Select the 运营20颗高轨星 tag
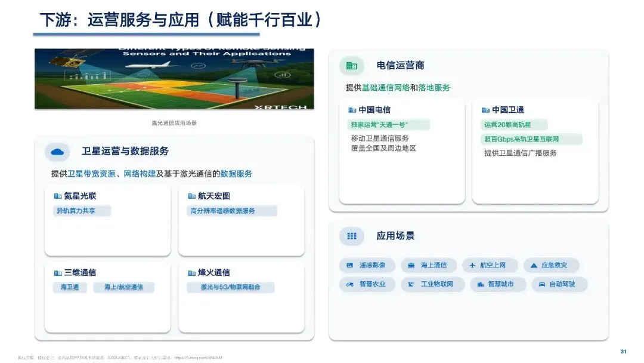Image resolution: width=644 pixels, height=363 pixels. [514, 125]
